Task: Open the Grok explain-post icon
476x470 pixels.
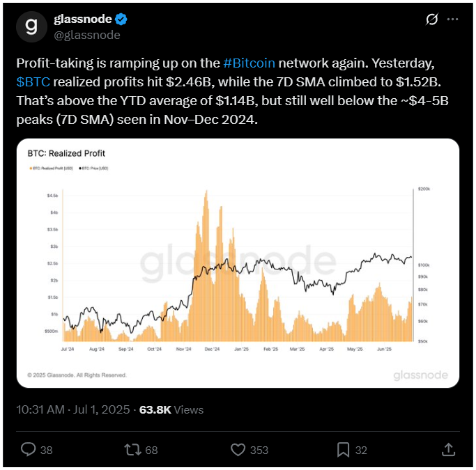Action: click(x=431, y=19)
